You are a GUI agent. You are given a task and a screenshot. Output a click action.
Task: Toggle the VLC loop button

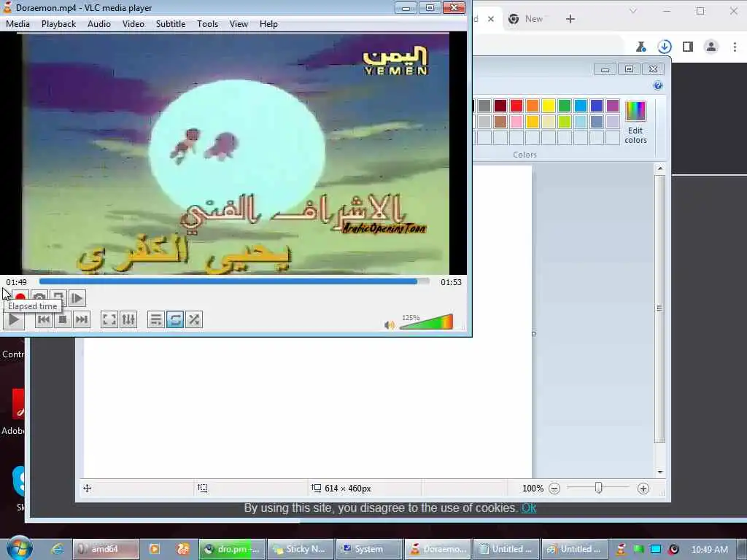coord(175,319)
